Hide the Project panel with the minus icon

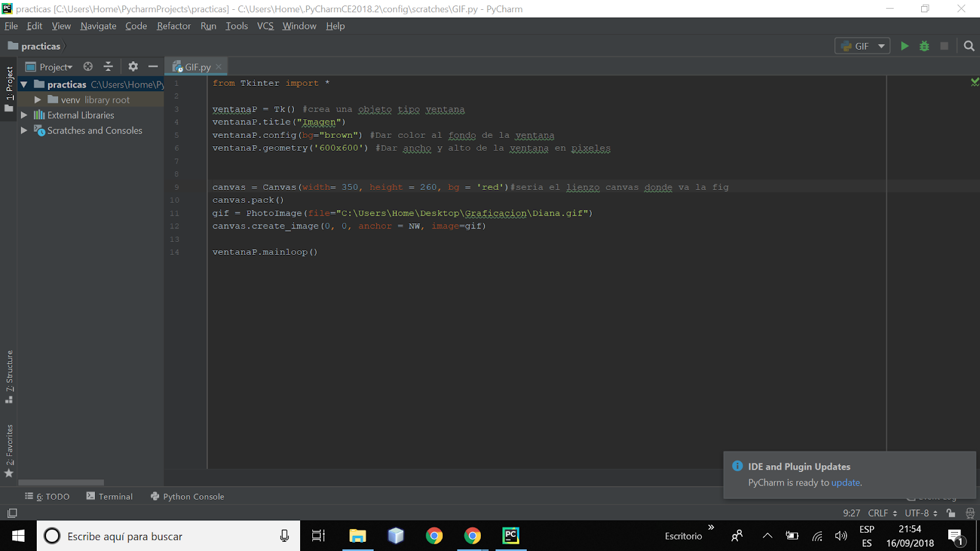(x=153, y=66)
